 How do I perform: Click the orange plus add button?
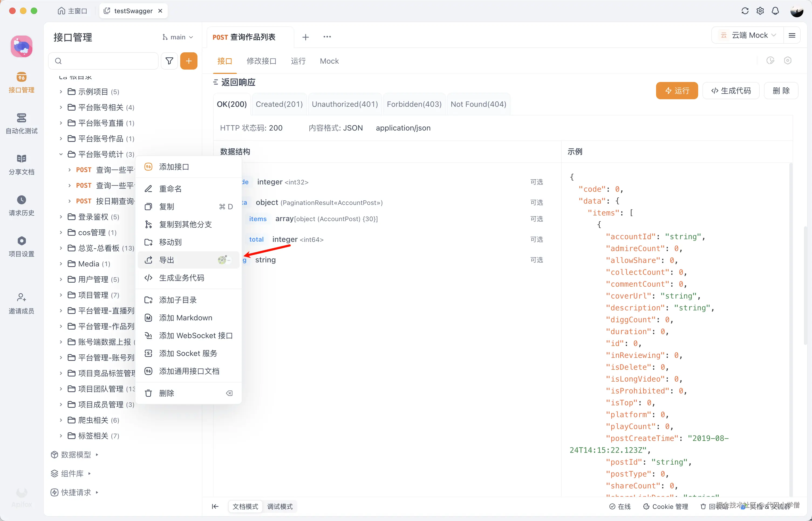click(x=189, y=61)
